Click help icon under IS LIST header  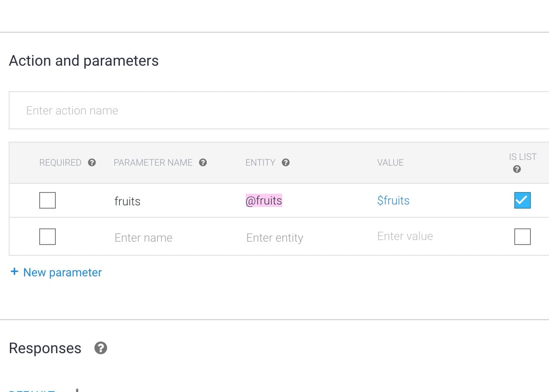pos(517,169)
